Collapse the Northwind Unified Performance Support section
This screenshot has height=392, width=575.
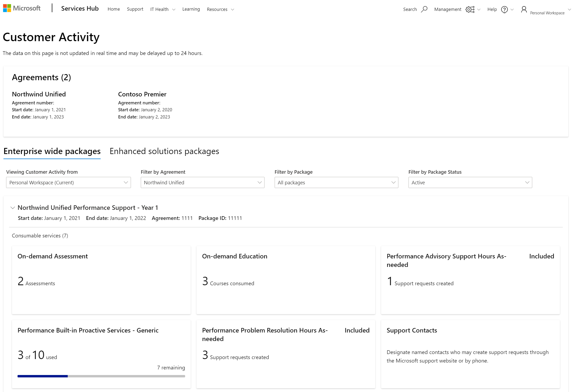click(x=12, y=208)
